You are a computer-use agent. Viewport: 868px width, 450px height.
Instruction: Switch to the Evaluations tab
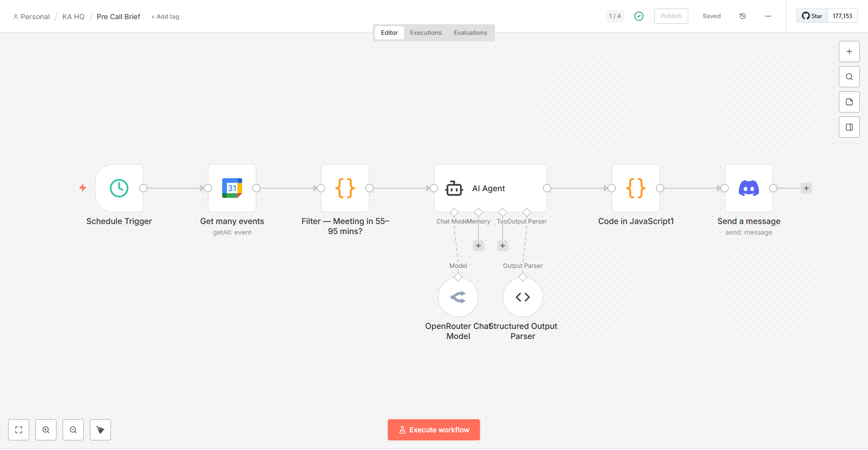pyautogui.click(x=470, y=33)
